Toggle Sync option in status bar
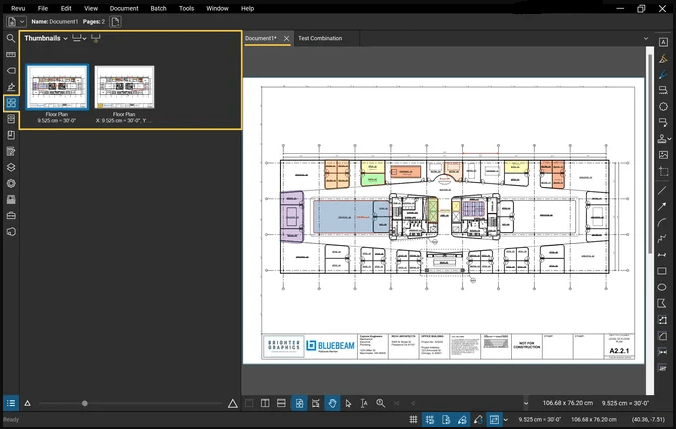 tap(494, 419)
